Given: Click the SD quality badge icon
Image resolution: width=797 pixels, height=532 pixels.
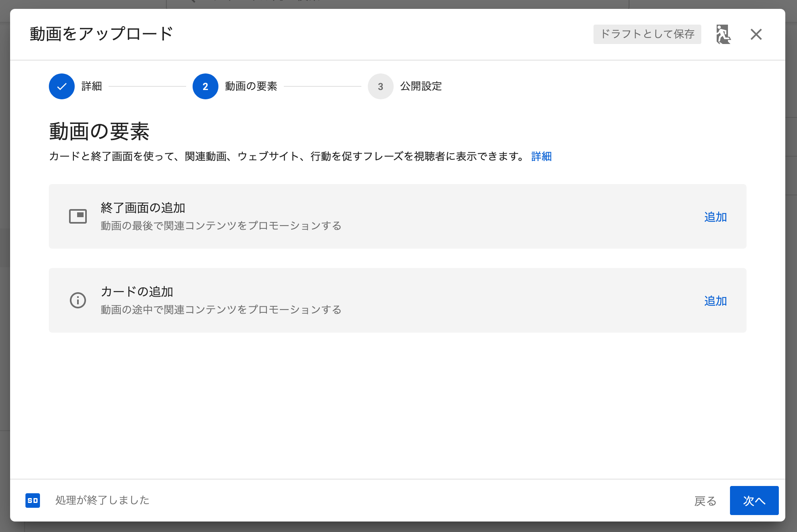Looking at the screenshot, I should (33, 501).
